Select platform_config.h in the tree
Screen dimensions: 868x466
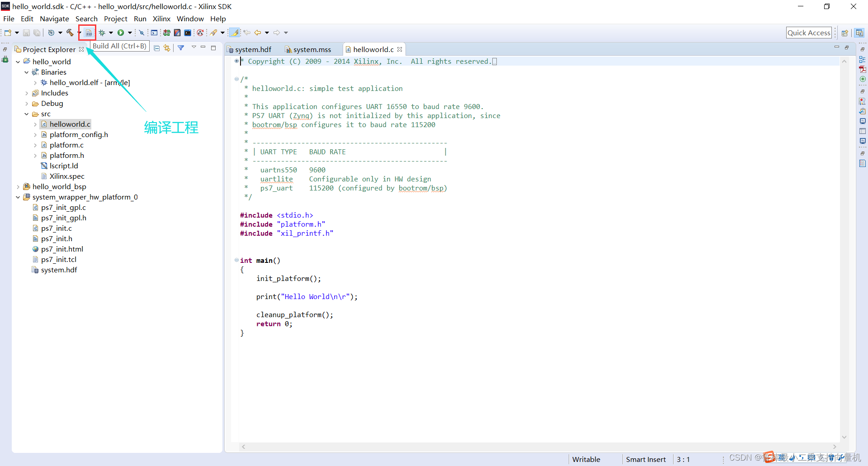[x=79, y=135]
